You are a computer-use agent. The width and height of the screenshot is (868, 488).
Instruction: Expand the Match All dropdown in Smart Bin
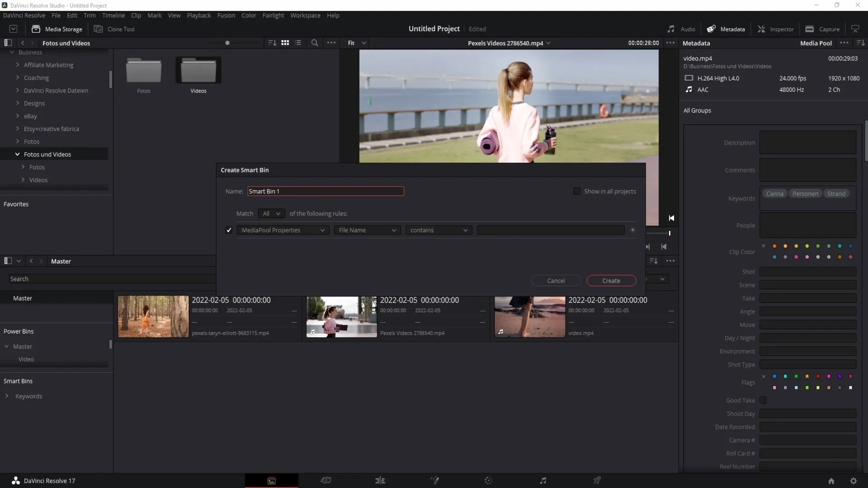pyautogui.click(x=271, y=213)
